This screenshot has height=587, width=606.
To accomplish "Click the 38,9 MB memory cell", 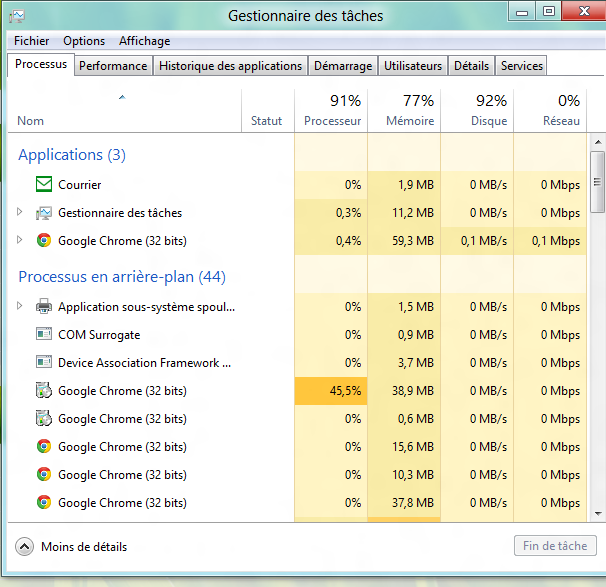I will coord(404,391).
